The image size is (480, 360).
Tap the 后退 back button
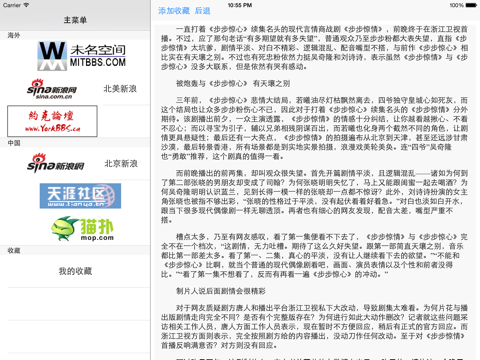click(x=202, y=11)
